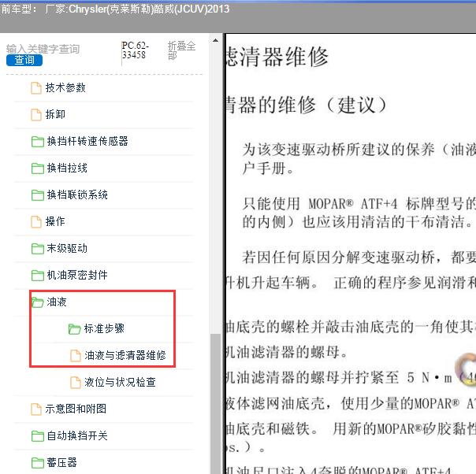Viewport: 476px width, 474px height.
Task: Select the 末级驱动 tree entry
Action: pos(67,248)
